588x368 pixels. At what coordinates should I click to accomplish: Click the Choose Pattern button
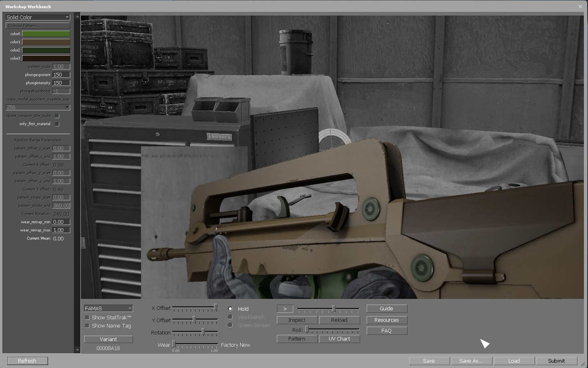38,25
